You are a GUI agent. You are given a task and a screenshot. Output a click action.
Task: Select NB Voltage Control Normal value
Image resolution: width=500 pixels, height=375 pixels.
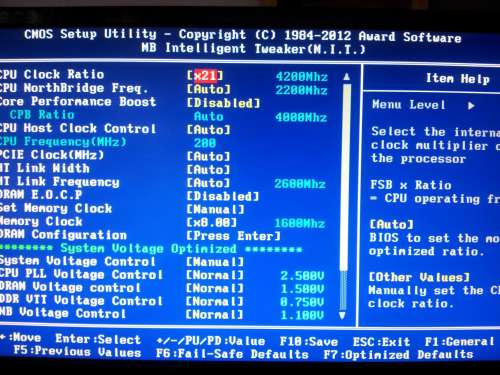pyautogui.click(x=215, y=315)
